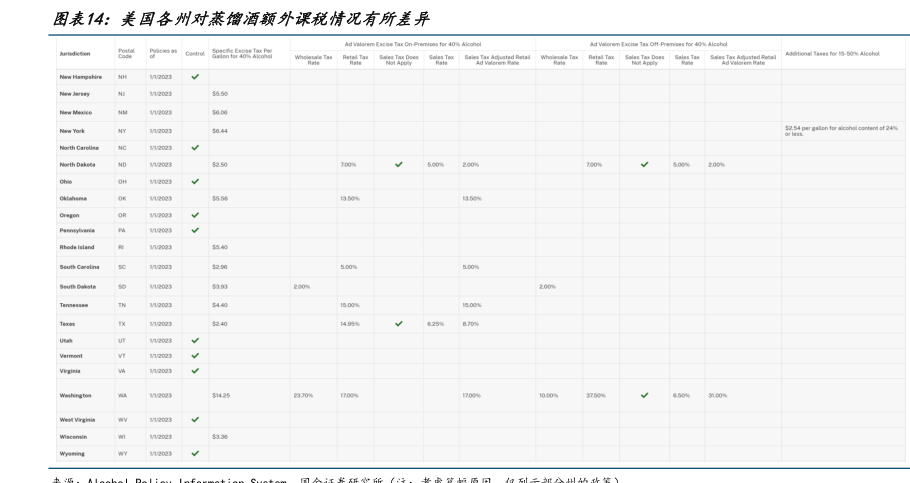
Task: Click the Control checkmark for West Virginia
Action: click(195, 419)
